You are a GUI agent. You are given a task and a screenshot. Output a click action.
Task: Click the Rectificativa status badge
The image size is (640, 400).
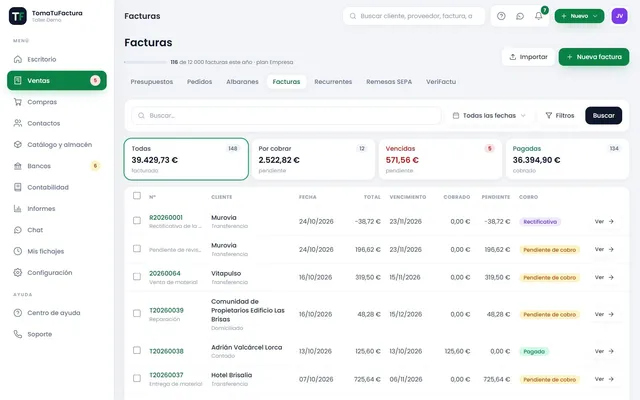click(x=540, y=222)
